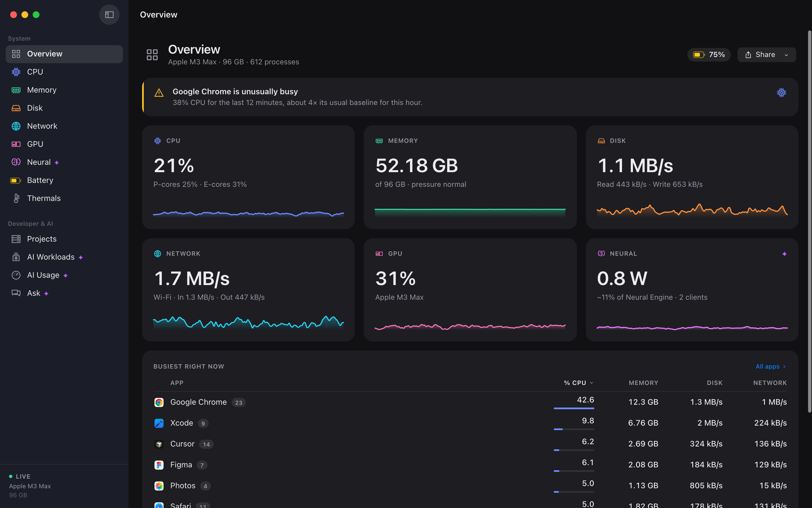Click the Xcode CPU usage bar

(x=574, y=429)
